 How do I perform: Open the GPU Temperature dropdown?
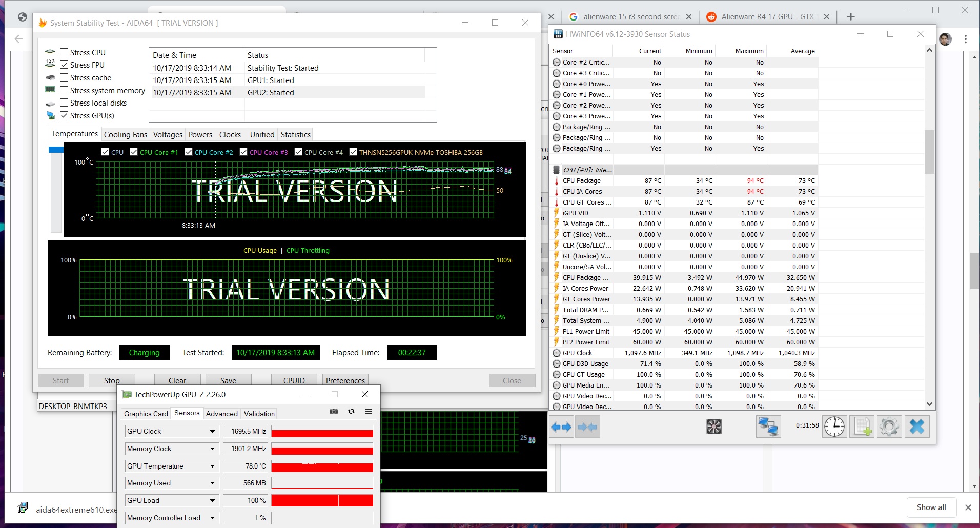(212, 466)
